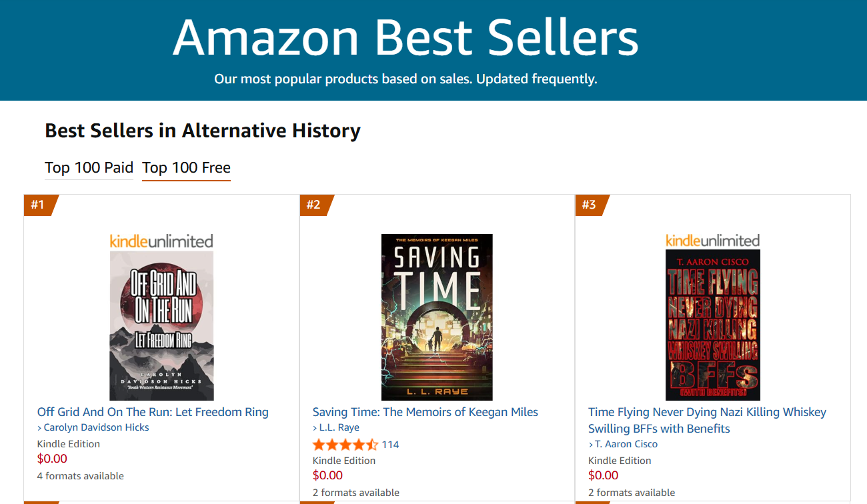Open the Time Flying Never Dying cover

(x=712, y=325)
